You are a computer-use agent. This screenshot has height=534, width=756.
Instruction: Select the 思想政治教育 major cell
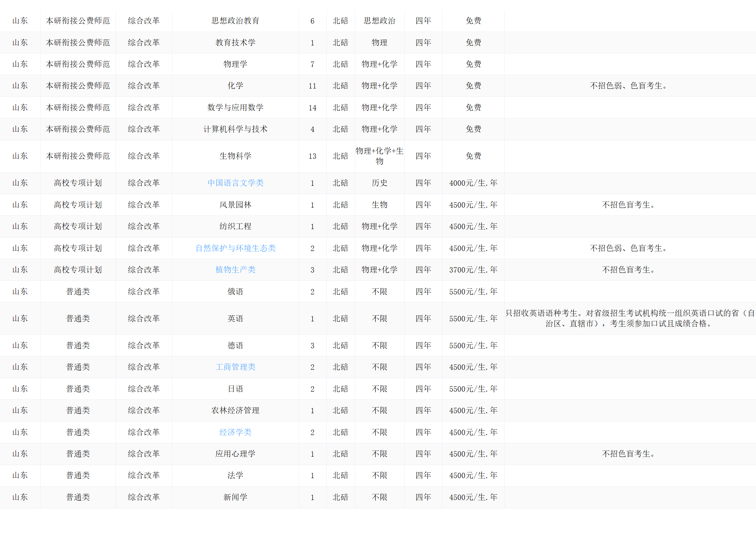pyautogui.click(x=235, y=21)
